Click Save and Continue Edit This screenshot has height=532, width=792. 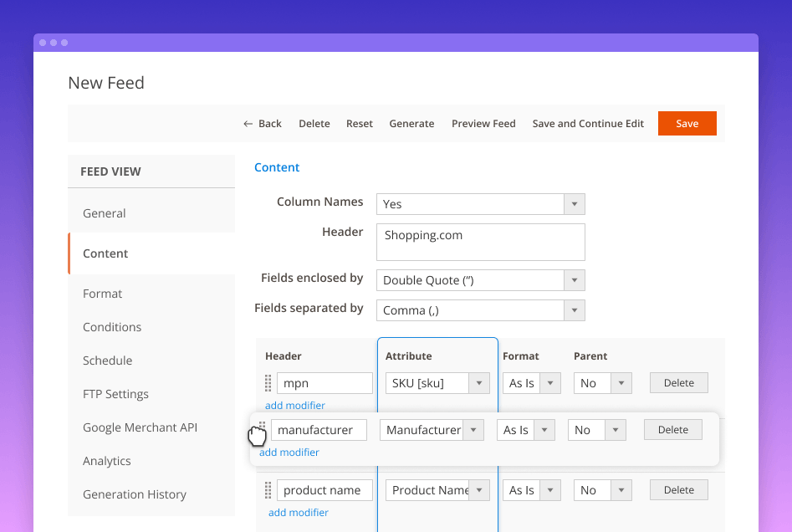[x=588, y=123]
